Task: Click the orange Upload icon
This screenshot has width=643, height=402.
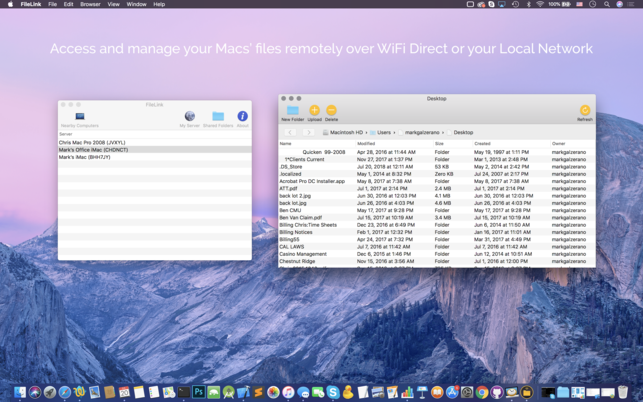Action: (x=314, y=111)
